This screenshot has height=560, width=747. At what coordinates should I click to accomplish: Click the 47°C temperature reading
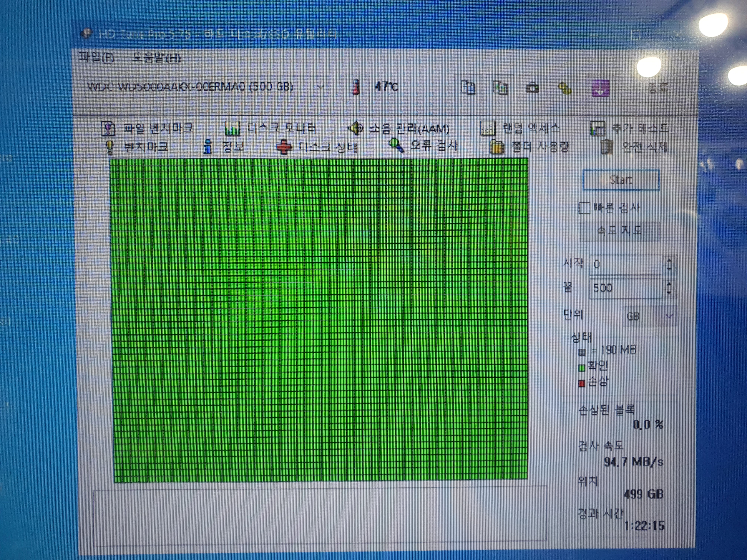coord(386,86)
